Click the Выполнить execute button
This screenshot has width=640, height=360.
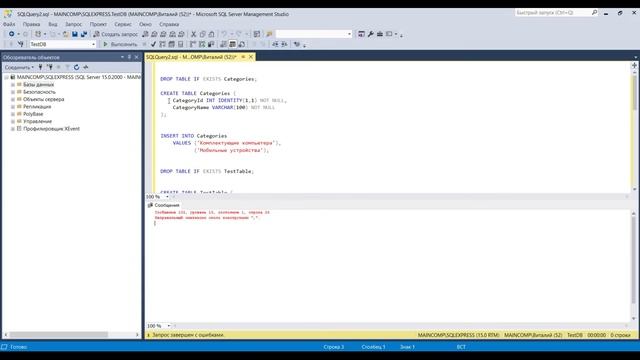[x=120, y=44]
